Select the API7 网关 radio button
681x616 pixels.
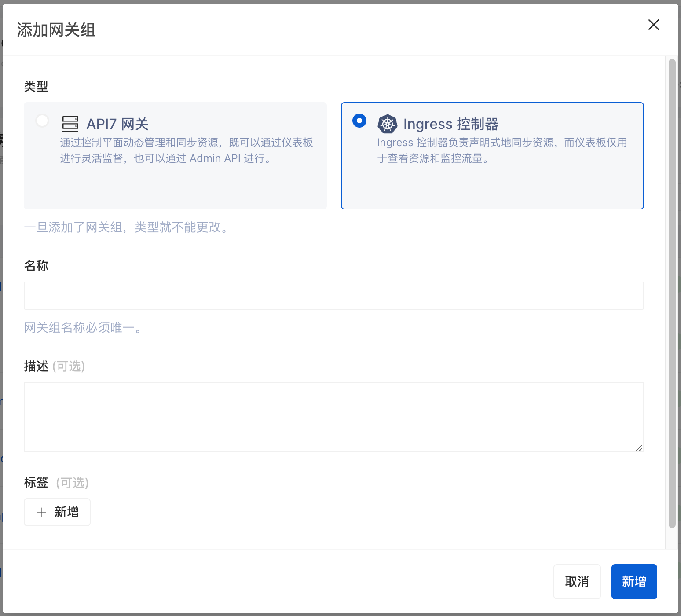click(x=42, y=120)
